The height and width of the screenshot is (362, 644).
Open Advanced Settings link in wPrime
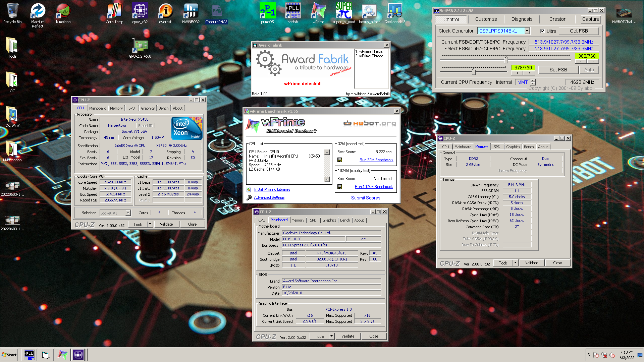tap(269, 197)
